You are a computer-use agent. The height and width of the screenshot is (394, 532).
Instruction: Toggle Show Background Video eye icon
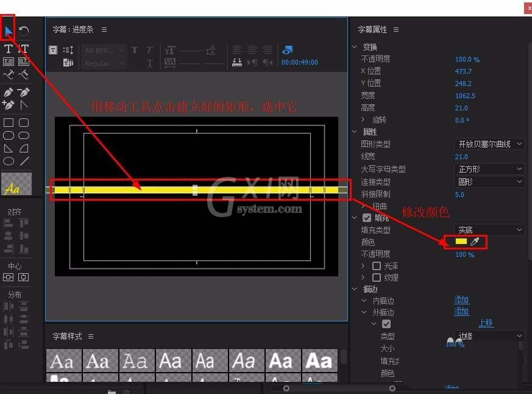click(287, 50)
